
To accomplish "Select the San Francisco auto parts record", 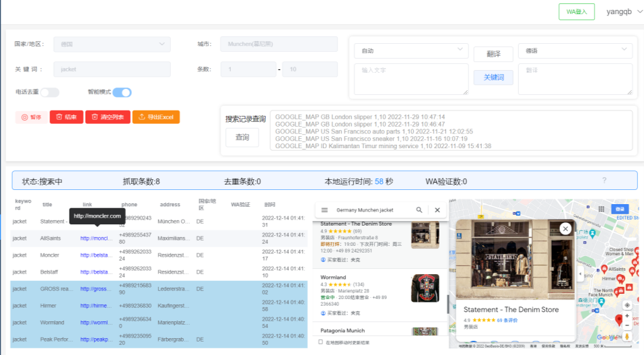I will coord(373,131).
